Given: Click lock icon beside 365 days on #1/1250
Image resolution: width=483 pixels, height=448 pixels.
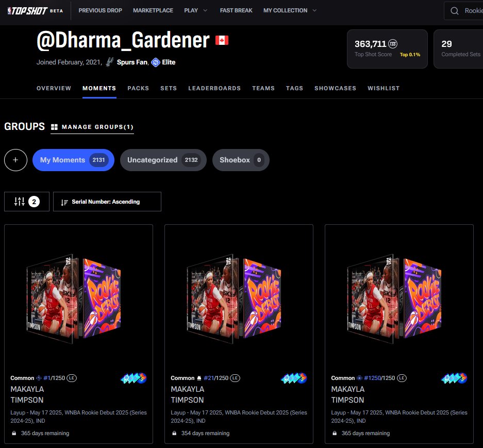Looking at the screenshot, I should point(14,433).
